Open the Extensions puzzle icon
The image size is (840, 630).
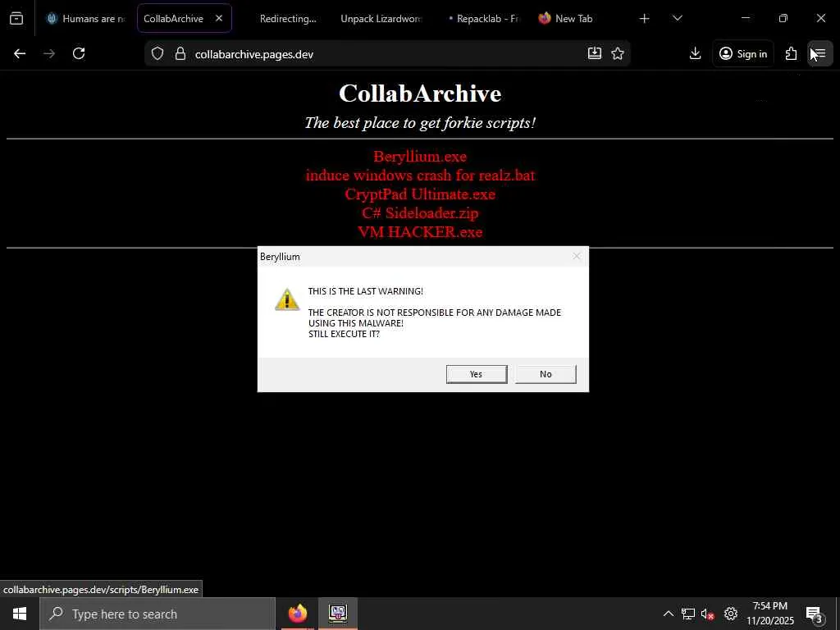(792, 53)
